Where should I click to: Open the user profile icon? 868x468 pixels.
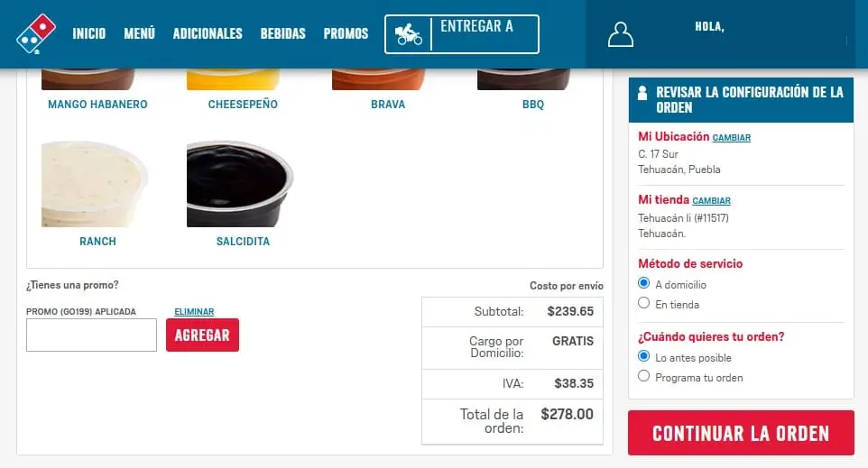coord(620,34)
